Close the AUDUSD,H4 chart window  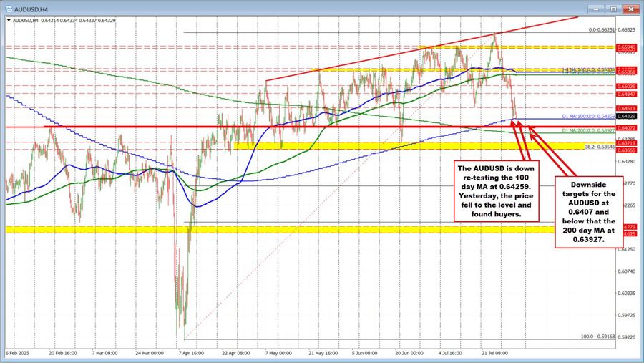tap(631, 9)
